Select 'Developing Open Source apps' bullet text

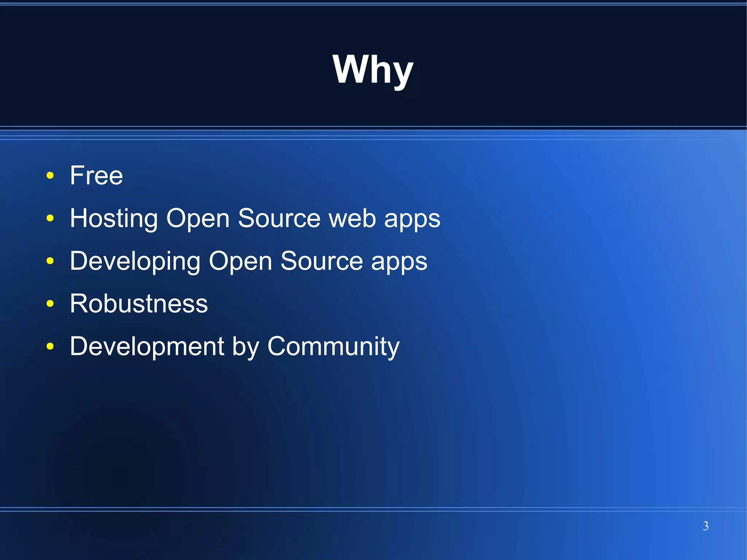coord(248,261)
